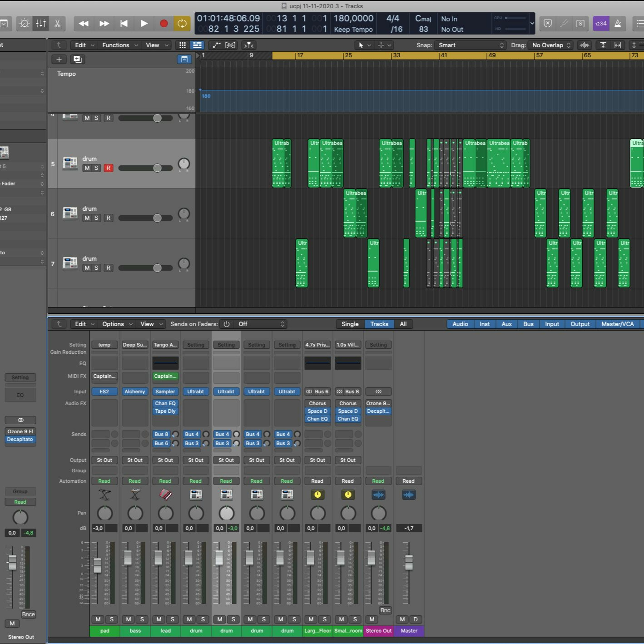This screenshot has width=644, height=644.
Task: Open the pointer tool menu
Action: click(x=364, y=45)
